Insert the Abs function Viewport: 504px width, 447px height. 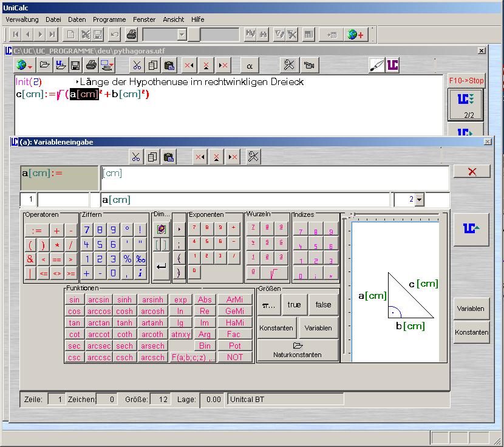tap(205, 299)
